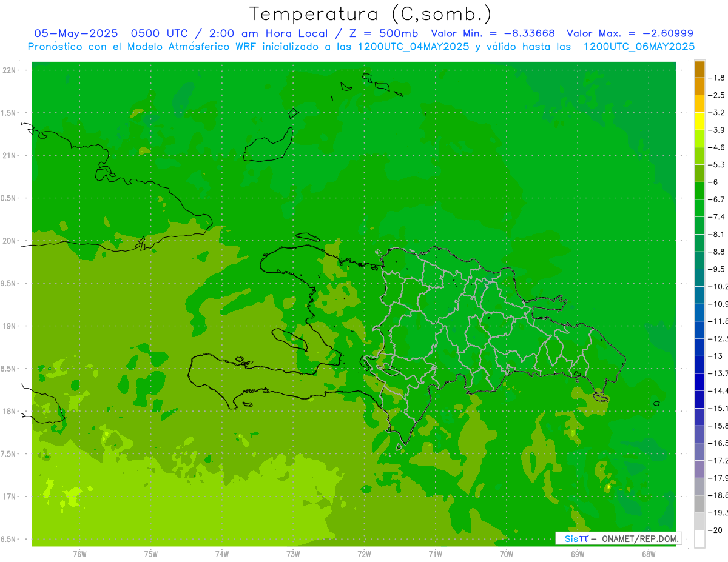Click the "76W" longitude label
The image size is (728, 562).
79,554
